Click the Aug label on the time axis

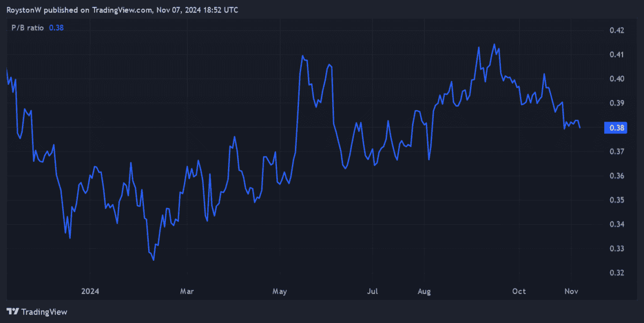tap(424, 291)
